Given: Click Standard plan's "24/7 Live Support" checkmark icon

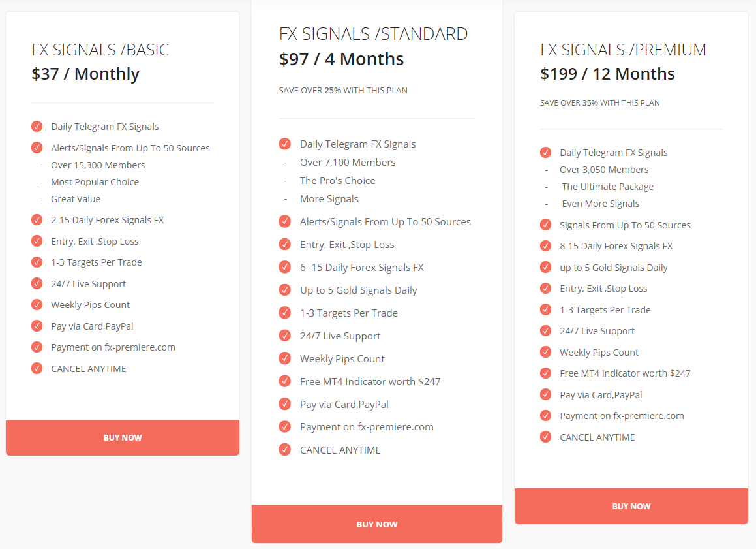Looking at the screenshot, I should (x=284, y=336).
